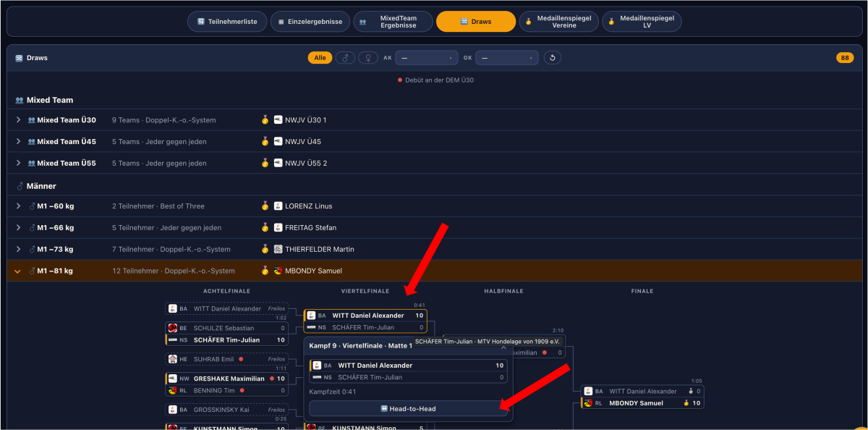868x430 pixels.
Task: Open Medaillenspiegel LV tab
Action: [642, 22]
